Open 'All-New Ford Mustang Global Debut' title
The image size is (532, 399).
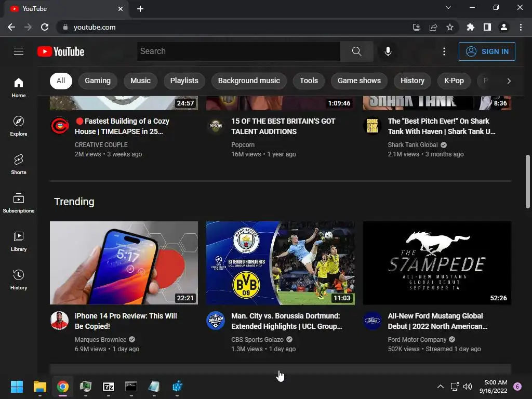tap(437, 321)
